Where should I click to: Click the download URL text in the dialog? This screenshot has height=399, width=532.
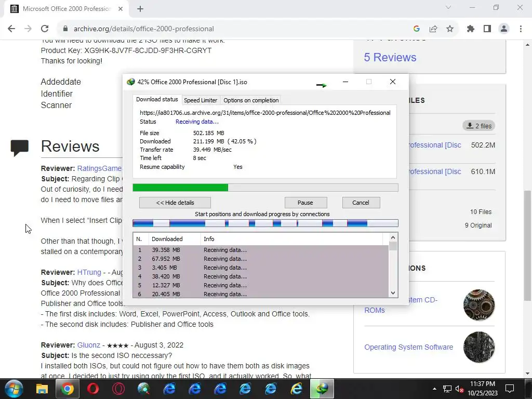click(265, 113)
